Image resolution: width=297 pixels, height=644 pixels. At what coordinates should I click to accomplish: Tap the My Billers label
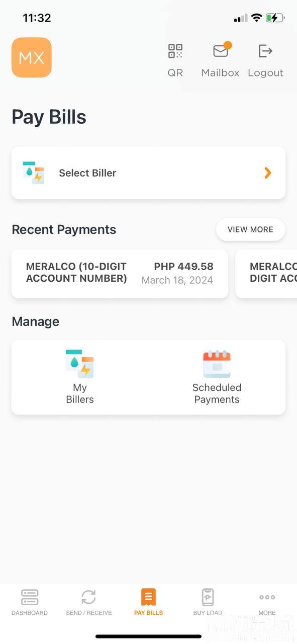pos(80,393)
